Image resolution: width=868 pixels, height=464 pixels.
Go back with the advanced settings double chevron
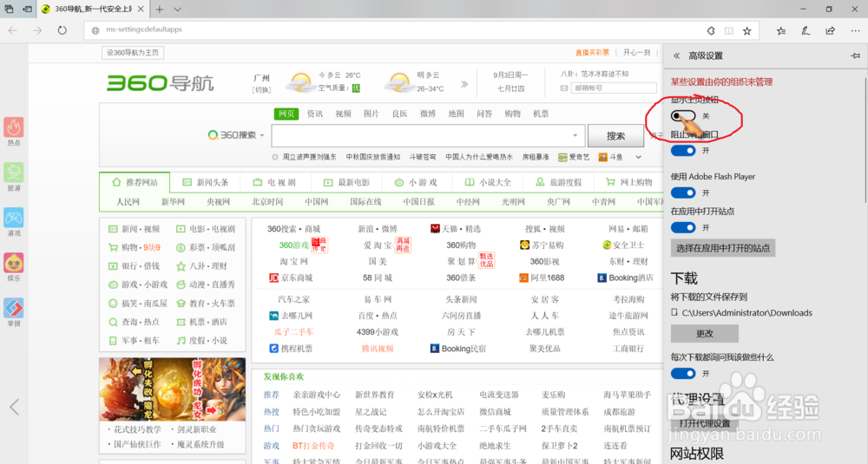676,56
